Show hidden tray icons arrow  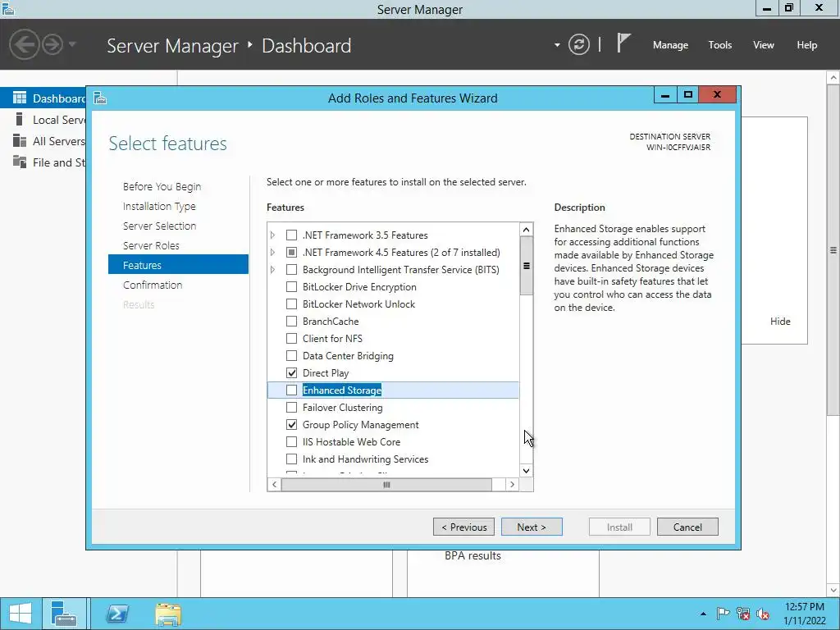point(703,614)
